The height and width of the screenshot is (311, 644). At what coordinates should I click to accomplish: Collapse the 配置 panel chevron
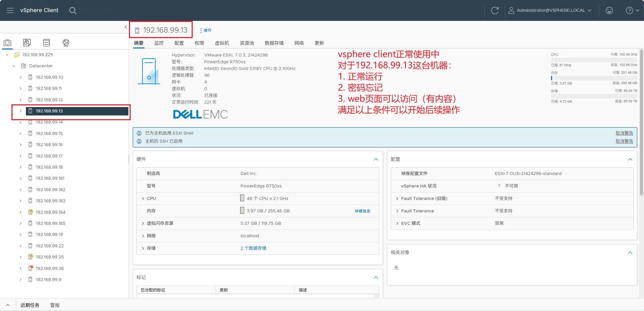pos(630,160)
